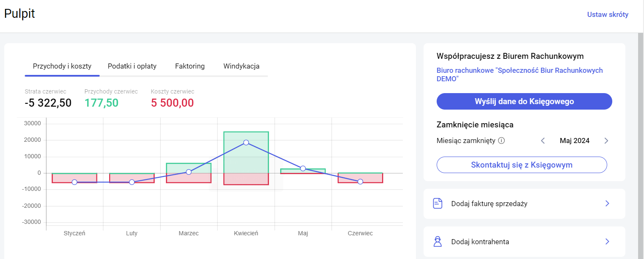The image size is (644, 259).
Task: Open the Faktoring tab
Action: pos(190,66)
